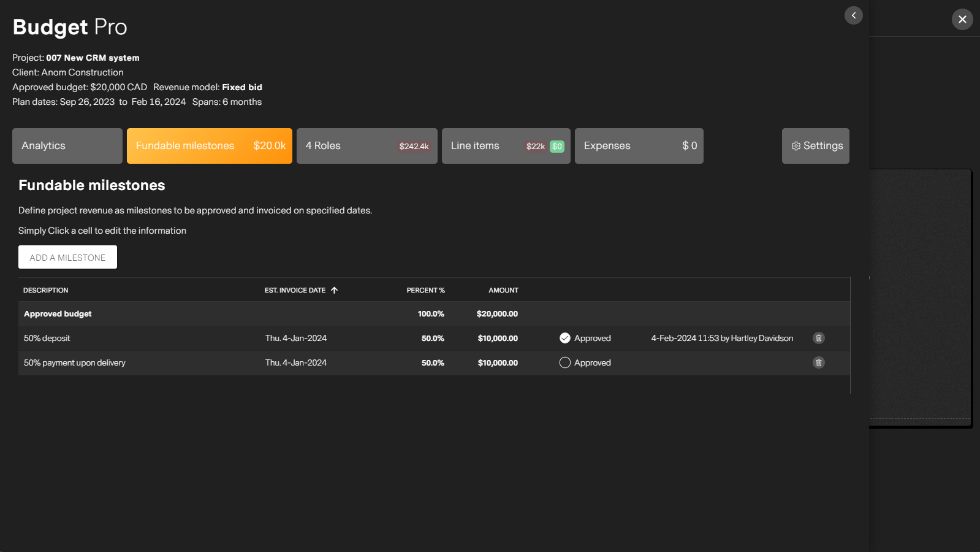Viewport: 980px width, 552px height.
Task: Open the Line items tab
Action: 506,146
